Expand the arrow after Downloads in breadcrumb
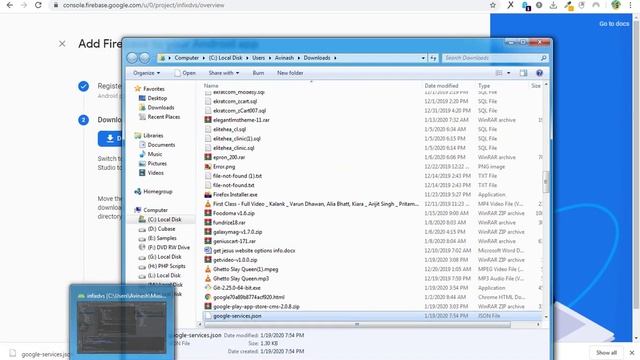This screenshot has height=360, width=640. pos(335,58)
